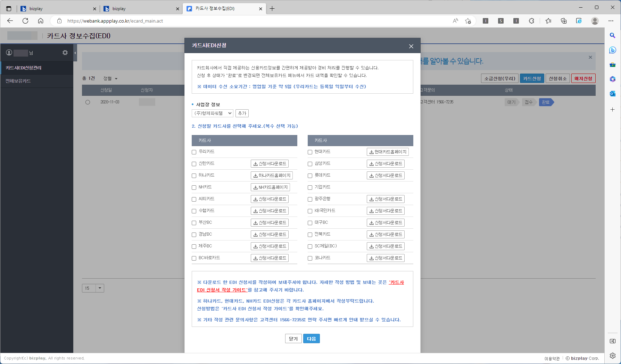Add a sidebar app with plus icon
The image size is (621, 364).
pos(613,109)
